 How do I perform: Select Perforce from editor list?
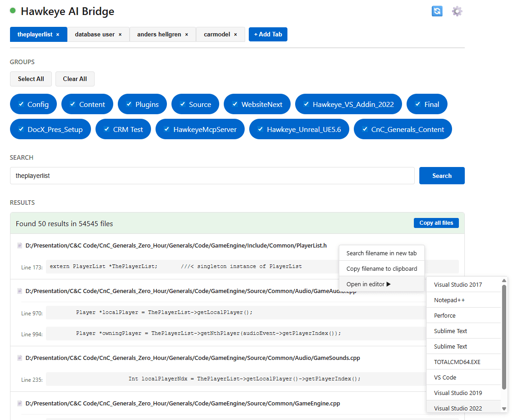463,316
